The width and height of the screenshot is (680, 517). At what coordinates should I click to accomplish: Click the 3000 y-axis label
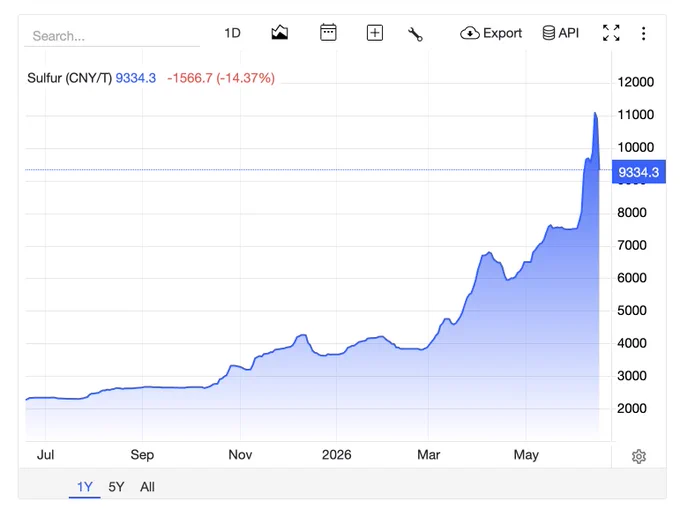[x=632, y=376]
